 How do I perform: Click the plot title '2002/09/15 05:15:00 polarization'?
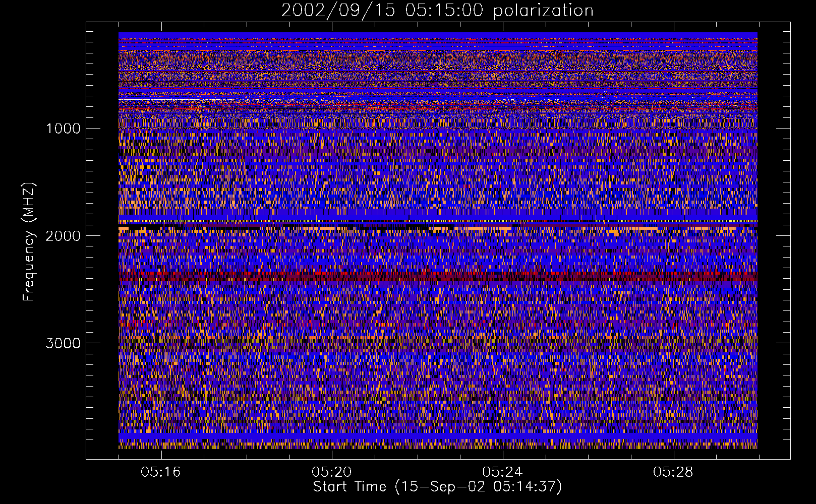coord(437,10)
